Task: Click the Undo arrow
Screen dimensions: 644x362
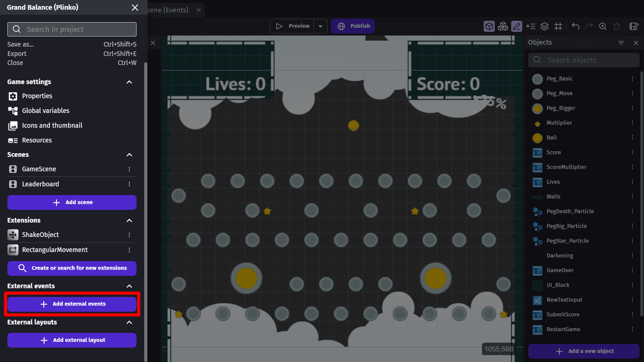Action: 575,26
